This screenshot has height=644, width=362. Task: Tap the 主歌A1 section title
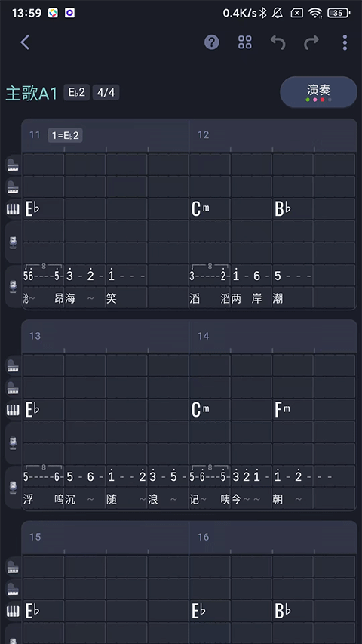click(32, 93)
